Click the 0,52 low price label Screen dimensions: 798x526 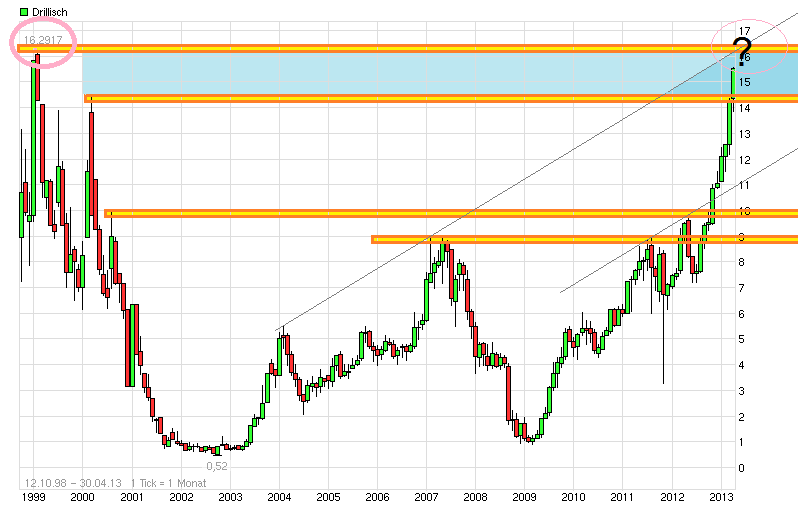(x=217, y=466)
